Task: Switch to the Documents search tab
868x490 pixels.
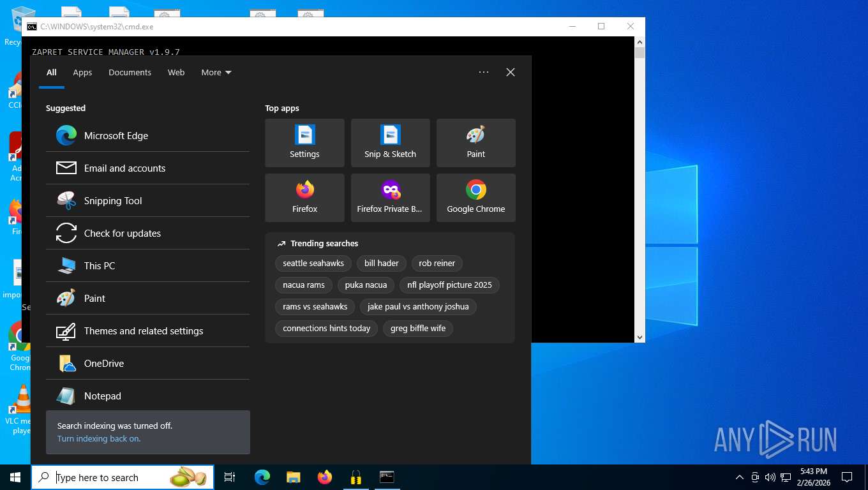Action: point(130,72)
